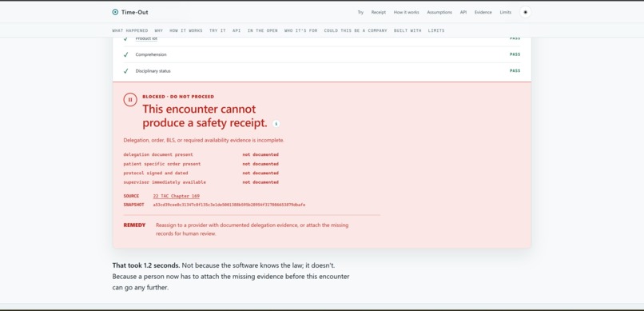Click the SNAPSHOT hash value

click(229, 205)
